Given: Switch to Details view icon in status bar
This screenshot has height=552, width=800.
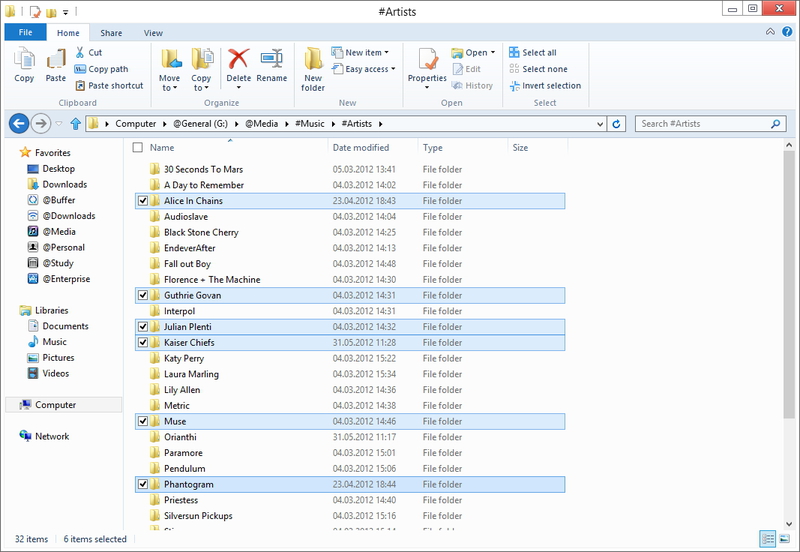Looking at the screenshot, I should tap(767, 538).
